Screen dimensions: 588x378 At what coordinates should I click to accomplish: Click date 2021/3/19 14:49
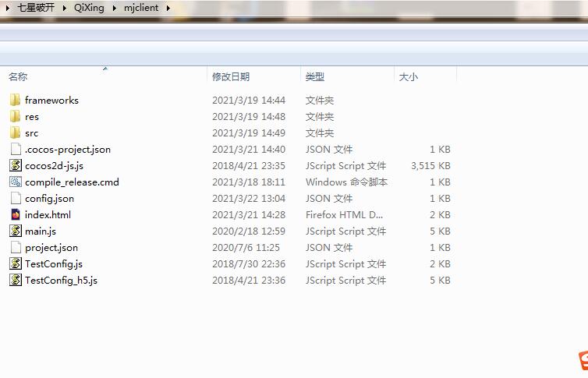click(249, 133)
